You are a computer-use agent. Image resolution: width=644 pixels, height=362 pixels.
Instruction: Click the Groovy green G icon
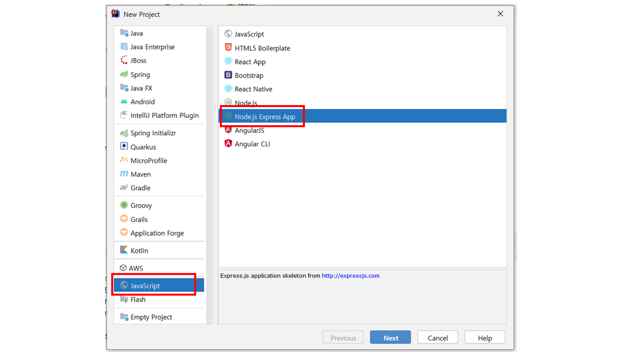(124, 205)
